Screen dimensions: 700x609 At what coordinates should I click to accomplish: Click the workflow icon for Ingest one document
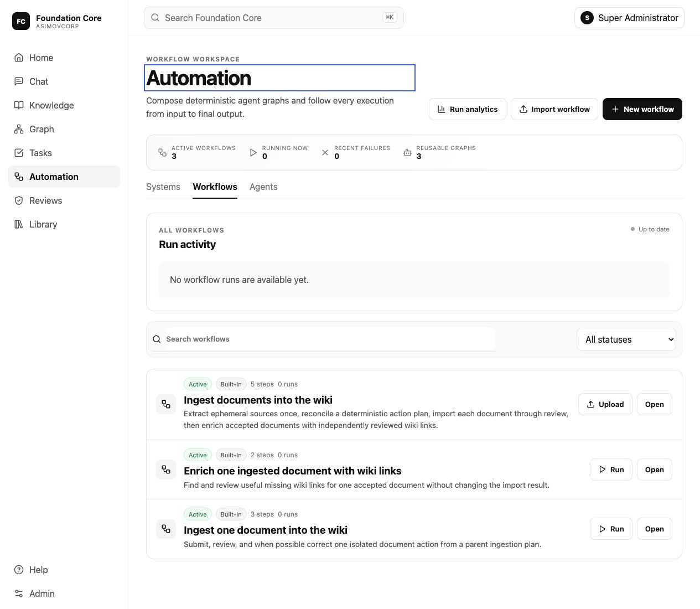coord(166,529)
